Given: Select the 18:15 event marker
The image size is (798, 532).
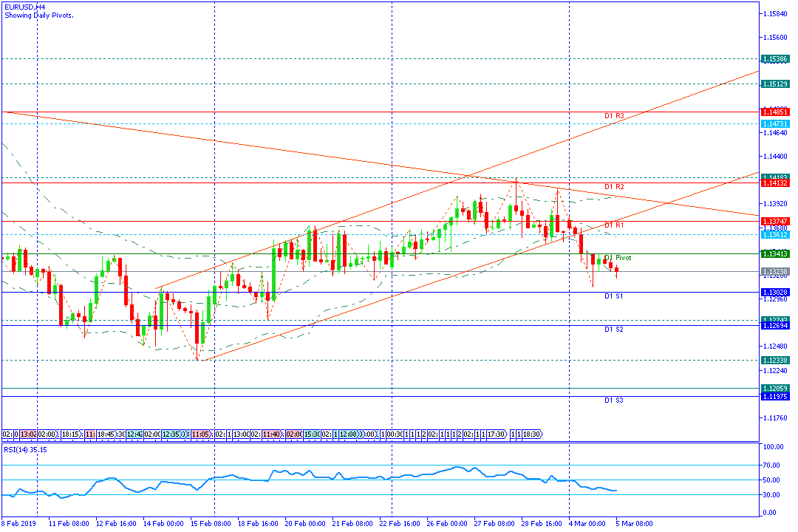Looking at the screenshot, I should (71, 434).
